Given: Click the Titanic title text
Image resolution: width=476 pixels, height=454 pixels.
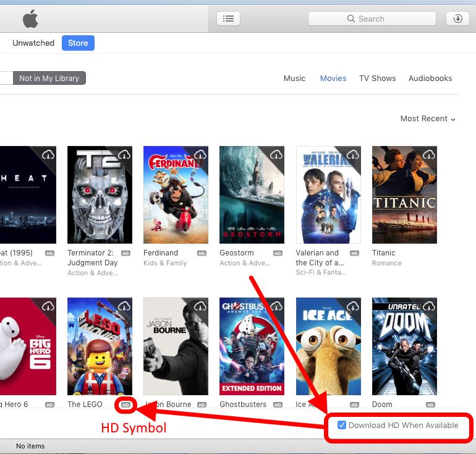Looking at the screenshot, I should point(383,253).
